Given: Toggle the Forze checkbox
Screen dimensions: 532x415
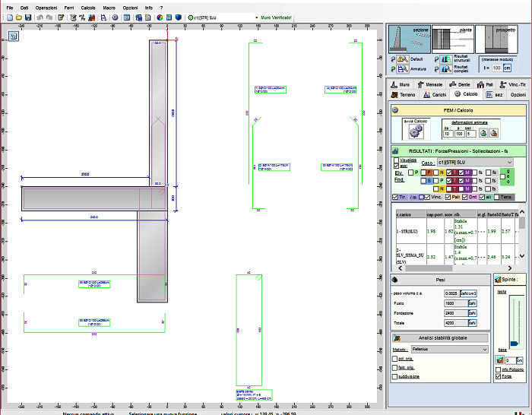Looking at the screenshot, I should pyautogui.click(x=498, y=375).
